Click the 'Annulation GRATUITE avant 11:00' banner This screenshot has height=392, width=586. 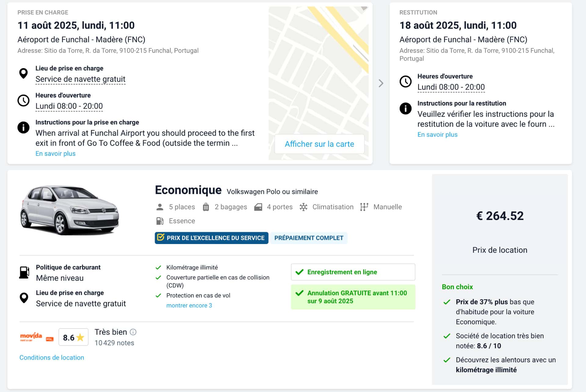click(x=353, y=297)
